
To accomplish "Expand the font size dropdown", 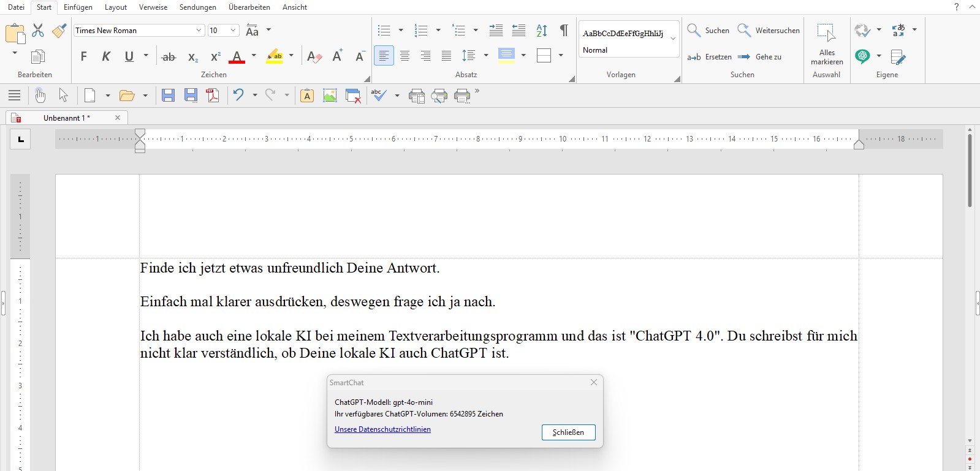I will [x=233, y=31].
